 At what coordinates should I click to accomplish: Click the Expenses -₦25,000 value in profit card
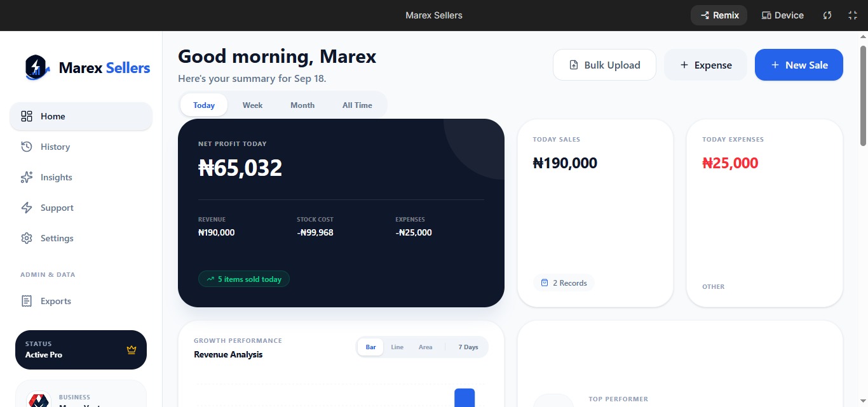[414, 232]
